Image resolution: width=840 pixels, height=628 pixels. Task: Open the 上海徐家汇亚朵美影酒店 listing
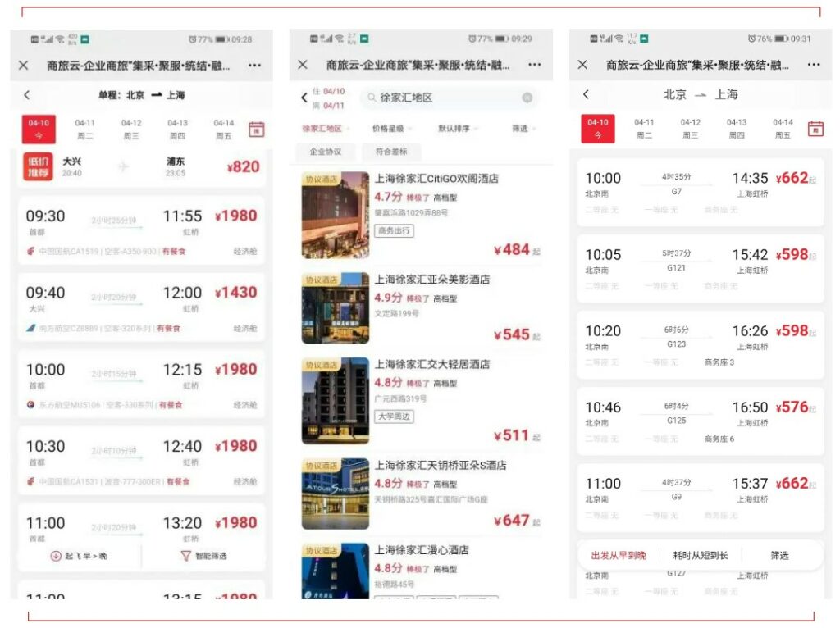[x=421, y=307]
